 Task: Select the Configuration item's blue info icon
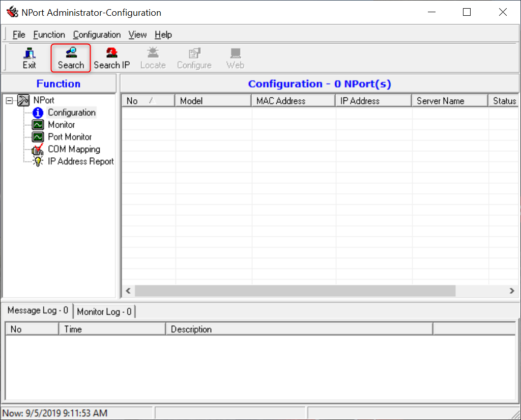point(38,113)
